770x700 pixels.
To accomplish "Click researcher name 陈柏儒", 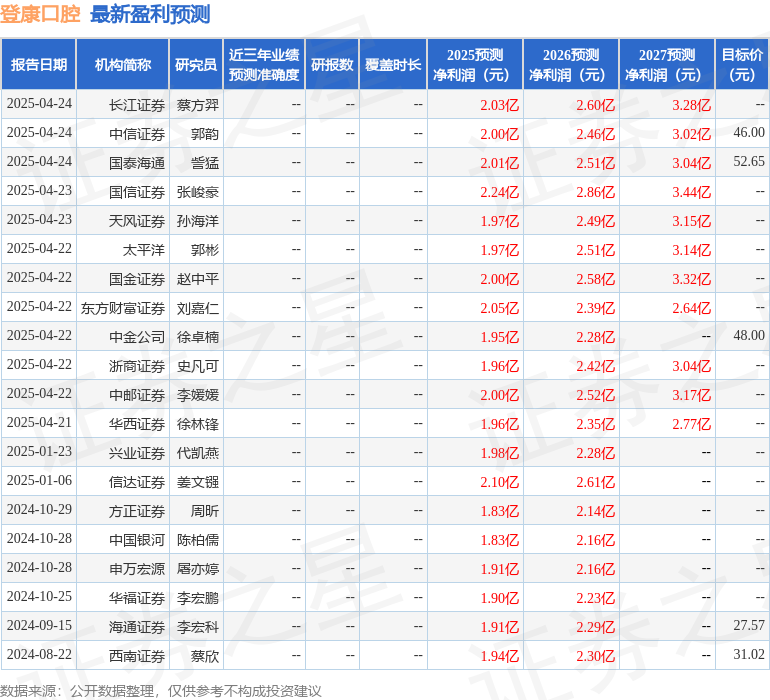I will click(197, 540).
